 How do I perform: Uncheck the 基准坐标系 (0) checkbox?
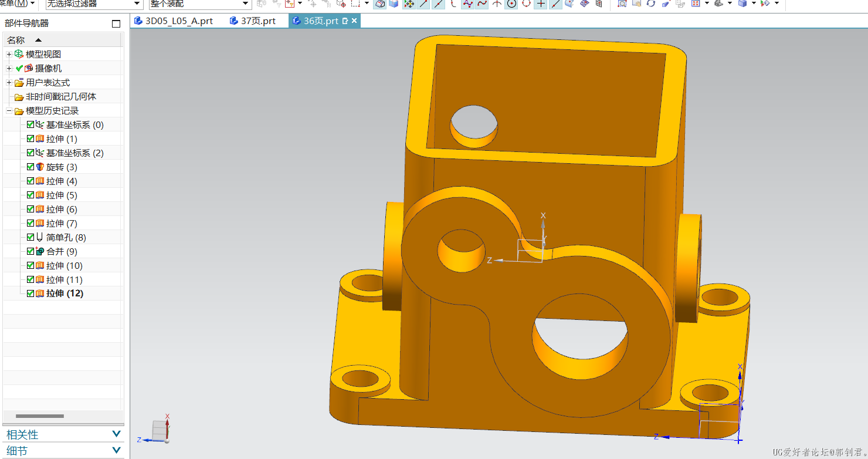tap(30, 124)
